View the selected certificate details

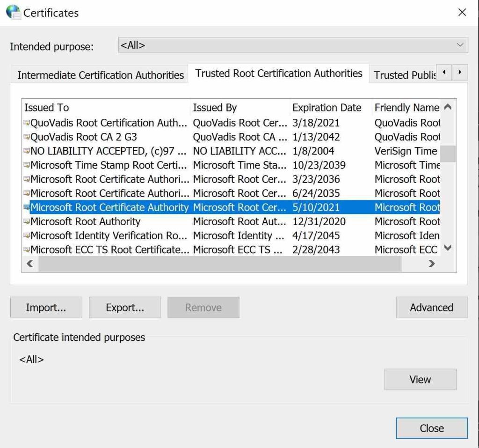pyautogui.click(x=420, y=380)
